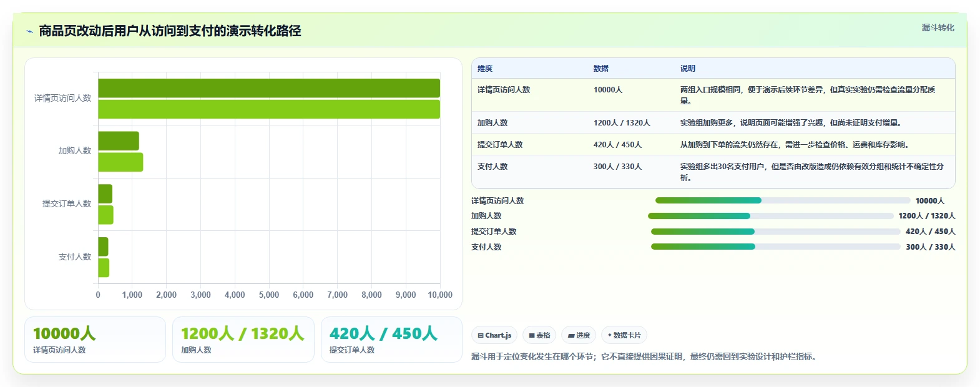Click the 详情页访问人数 label beside its progress bar

497,201
